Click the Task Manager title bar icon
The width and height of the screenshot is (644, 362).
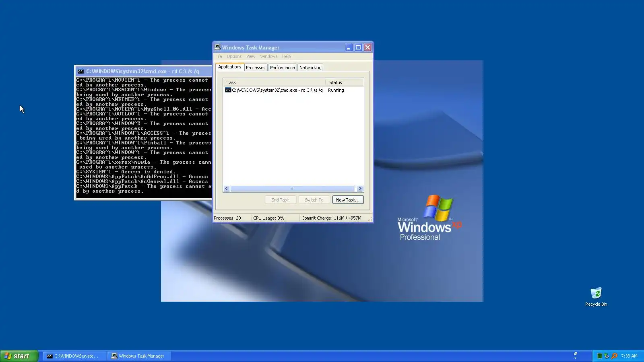(217, 47)
